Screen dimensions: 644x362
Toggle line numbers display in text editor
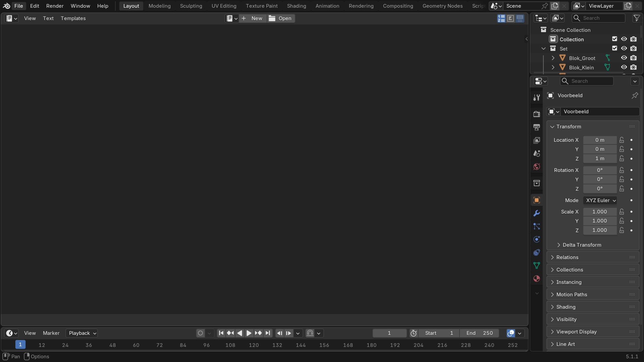click(501, 18)
